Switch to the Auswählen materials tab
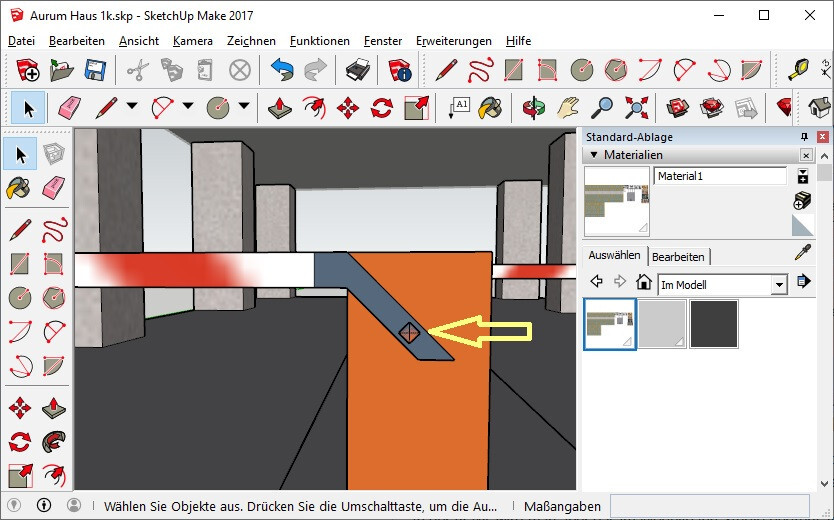834x520 pixels. (x=614, y=255)
